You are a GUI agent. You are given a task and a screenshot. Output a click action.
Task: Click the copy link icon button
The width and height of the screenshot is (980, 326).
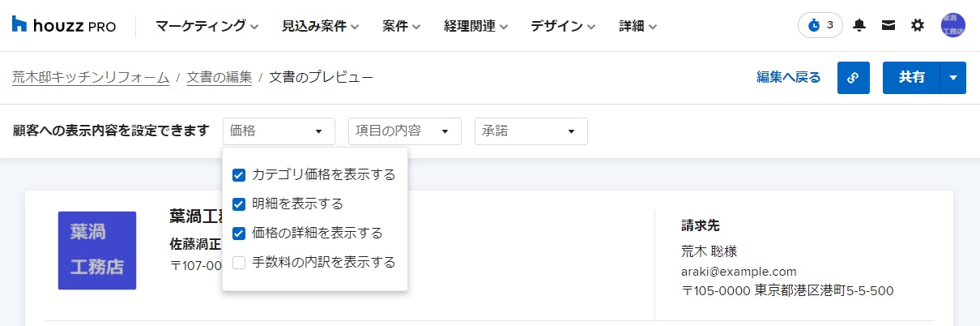(853, 78)
